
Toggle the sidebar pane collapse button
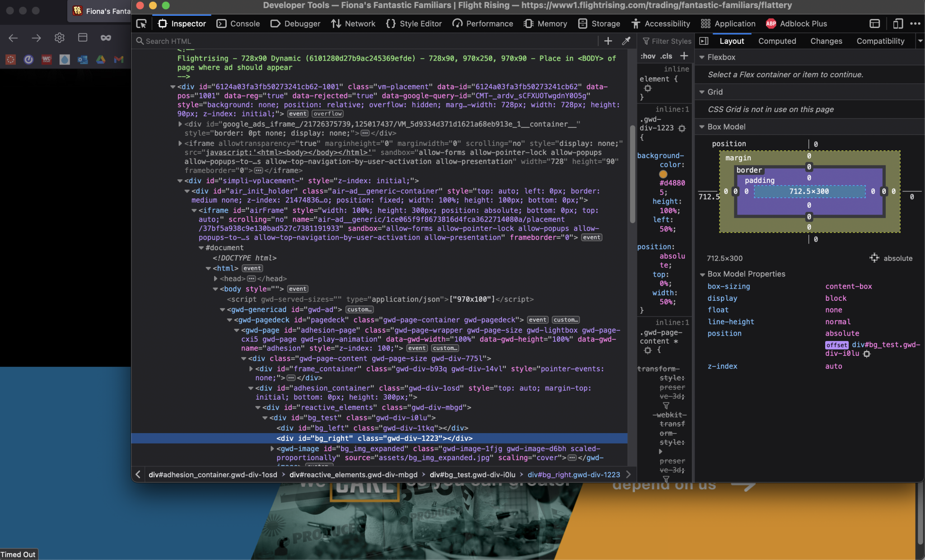pos(704,41)
